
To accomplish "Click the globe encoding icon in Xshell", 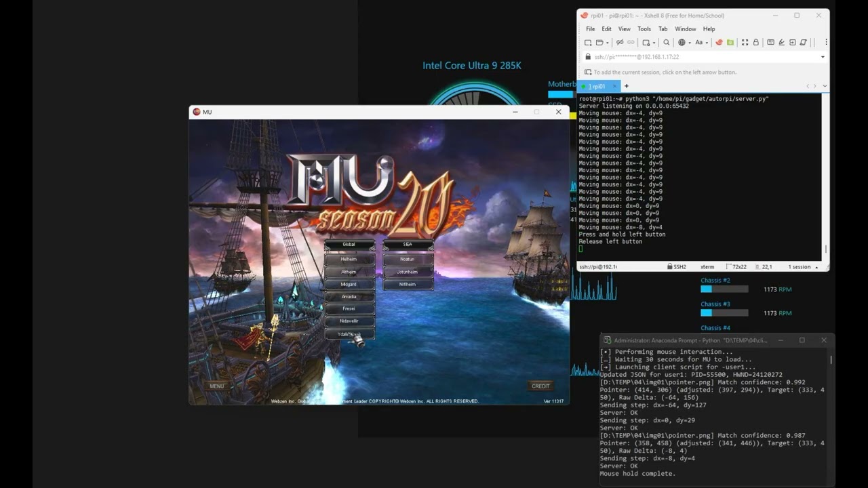I will tap(682, 42).
